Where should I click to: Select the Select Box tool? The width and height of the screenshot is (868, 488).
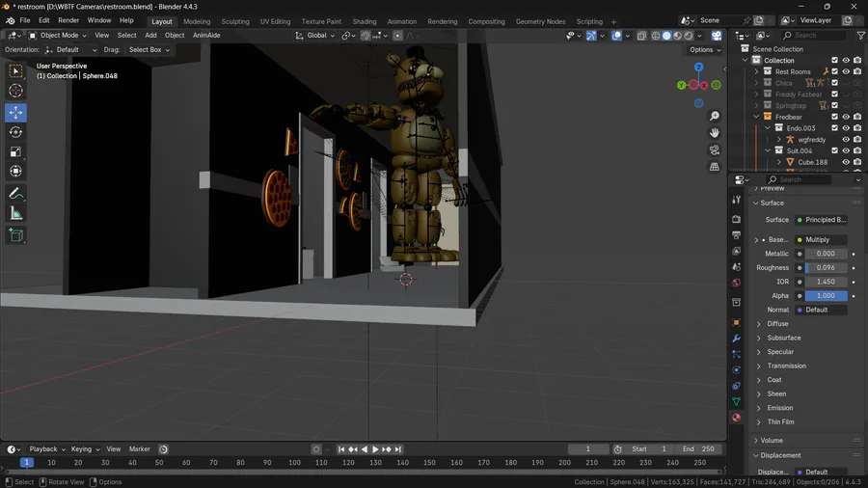[x=16, y=70]
